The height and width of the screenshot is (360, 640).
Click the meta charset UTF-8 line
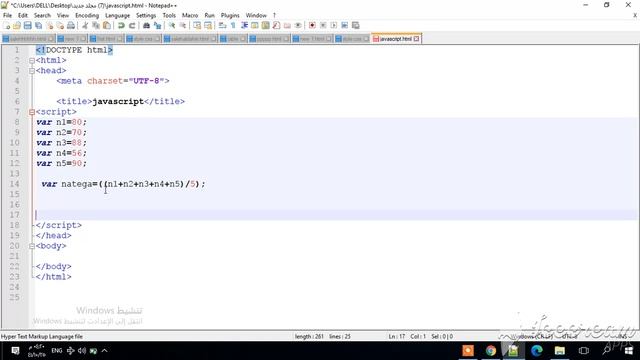coord(113,81)
